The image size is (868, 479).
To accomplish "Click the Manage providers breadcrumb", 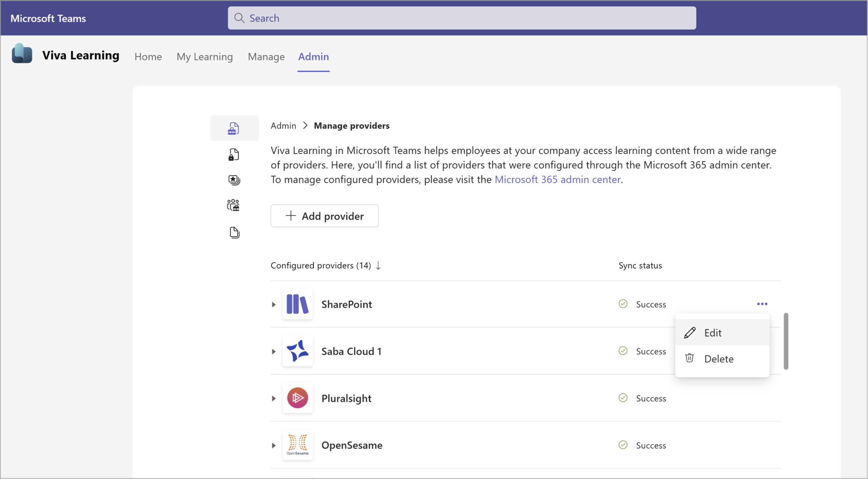I will click(352, 126).
